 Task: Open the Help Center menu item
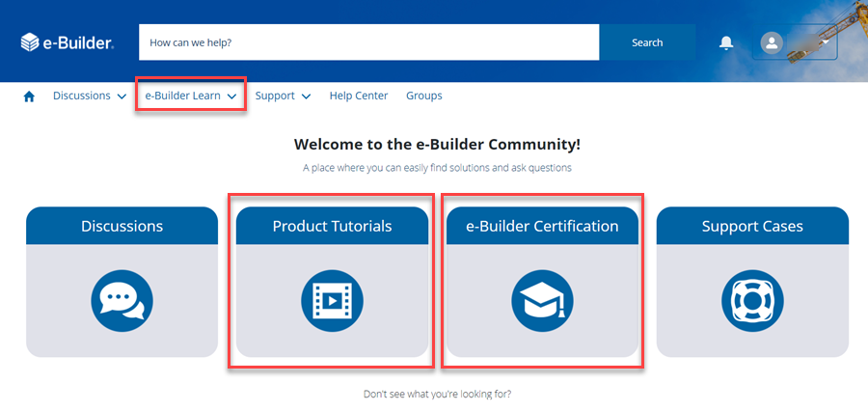tap(358, 96)
